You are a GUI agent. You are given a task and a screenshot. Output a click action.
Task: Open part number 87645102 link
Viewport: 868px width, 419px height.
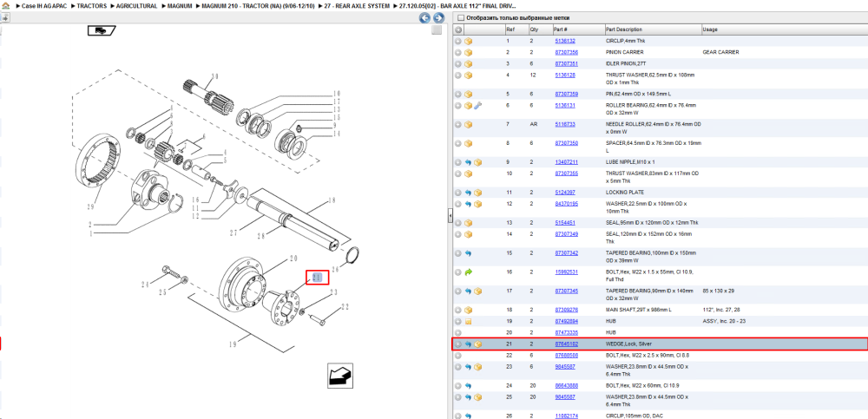click(x=566, y=344)
